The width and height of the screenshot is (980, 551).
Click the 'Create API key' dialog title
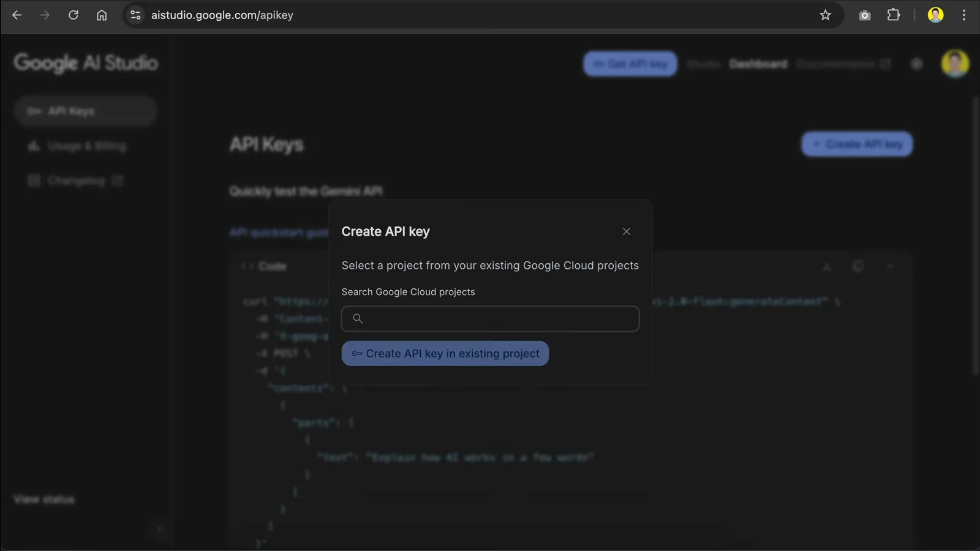click(386, 231)
